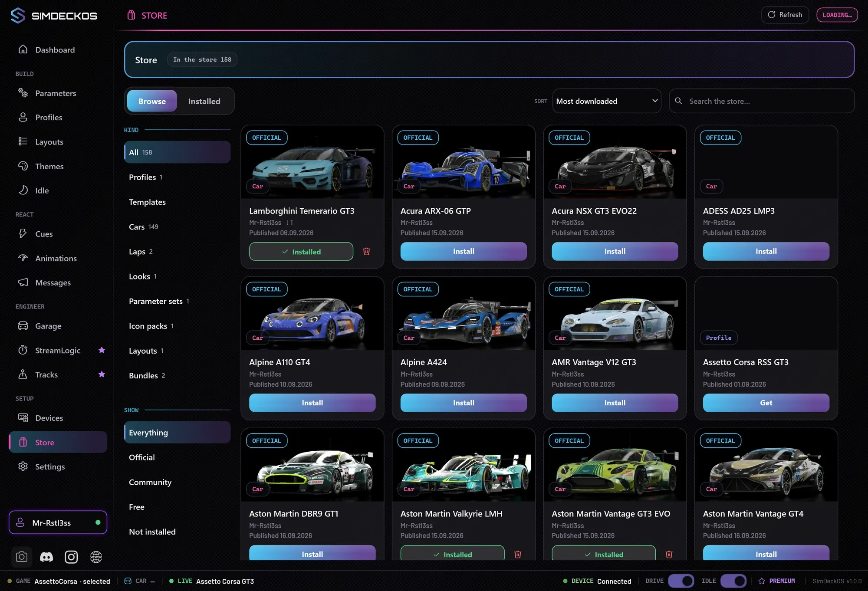Delete Aston Martin Vantage GT3 EVO trash icon
868x591 pixels.
tap(669, 554)
